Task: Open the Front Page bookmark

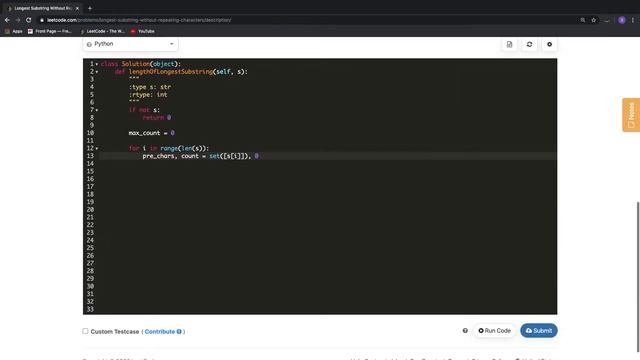Action: pyautogui.click(x=49, y=31)
